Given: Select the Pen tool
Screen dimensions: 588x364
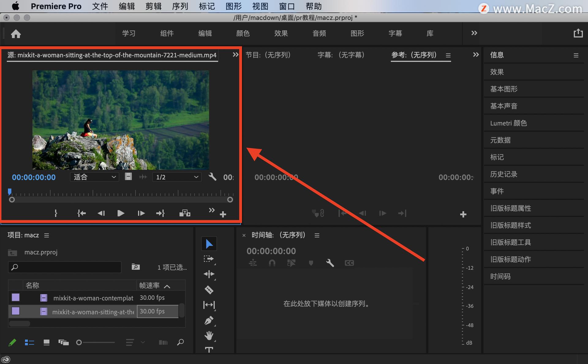Looking at the screenshot, I should tap(209, 320).
